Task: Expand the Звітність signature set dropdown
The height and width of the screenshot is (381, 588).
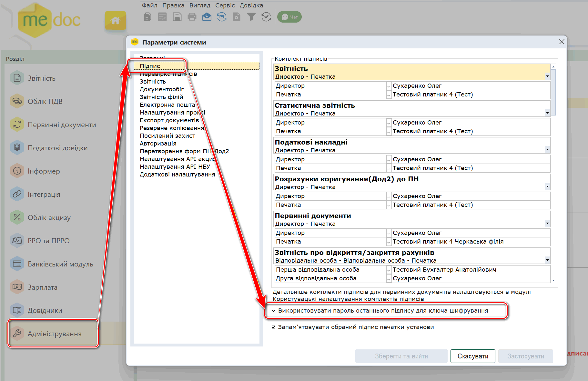Action: 547,76
